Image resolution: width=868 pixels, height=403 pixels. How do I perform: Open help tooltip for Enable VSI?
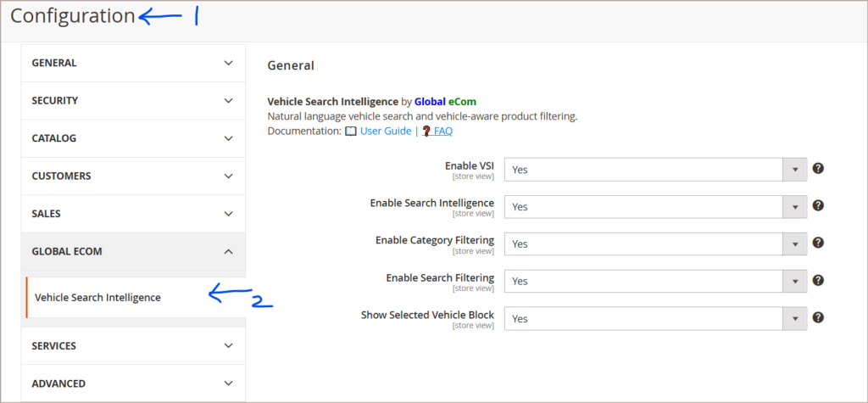(x=818, y=169)
